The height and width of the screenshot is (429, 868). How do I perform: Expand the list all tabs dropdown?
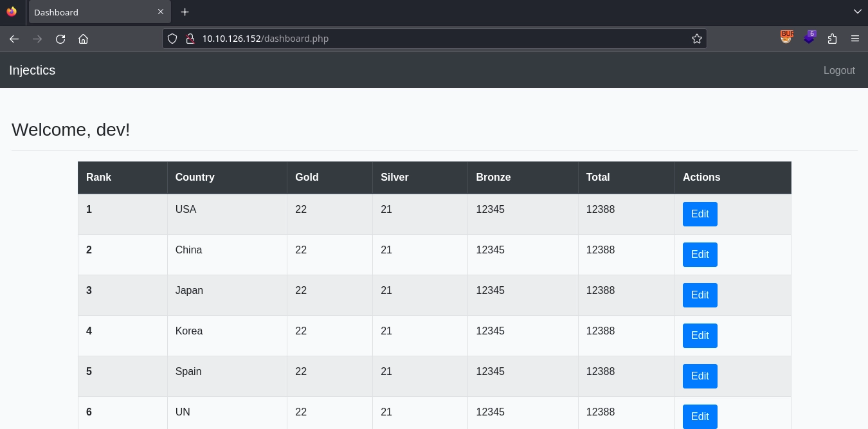pos(856,12)
